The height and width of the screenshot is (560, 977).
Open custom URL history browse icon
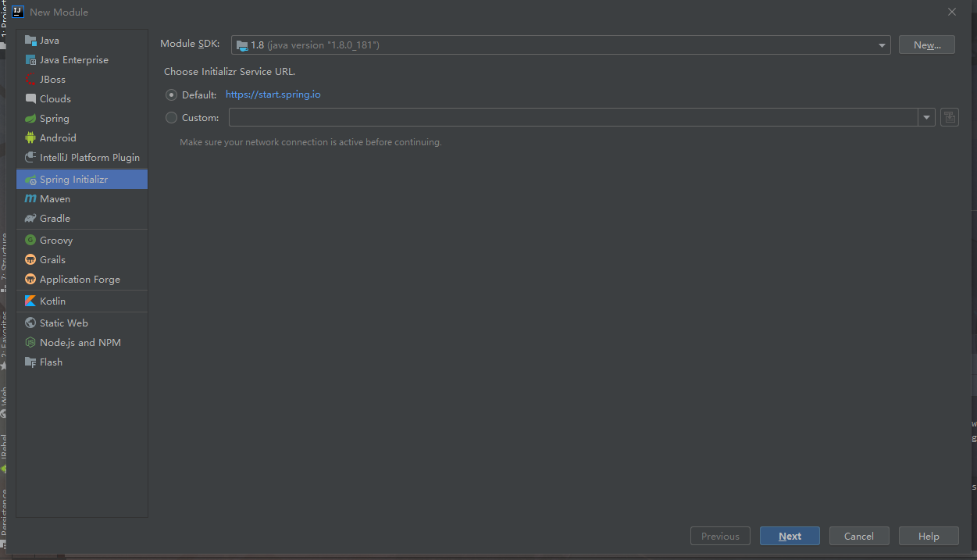tap(950, 117)
